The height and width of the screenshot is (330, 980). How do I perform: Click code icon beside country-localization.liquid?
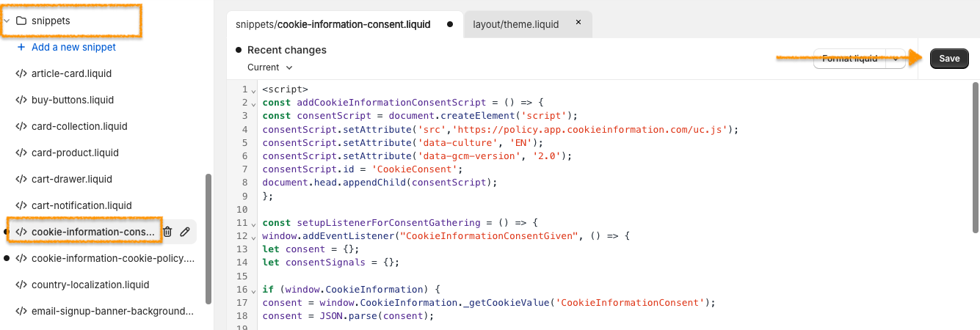tap(21, 285)
